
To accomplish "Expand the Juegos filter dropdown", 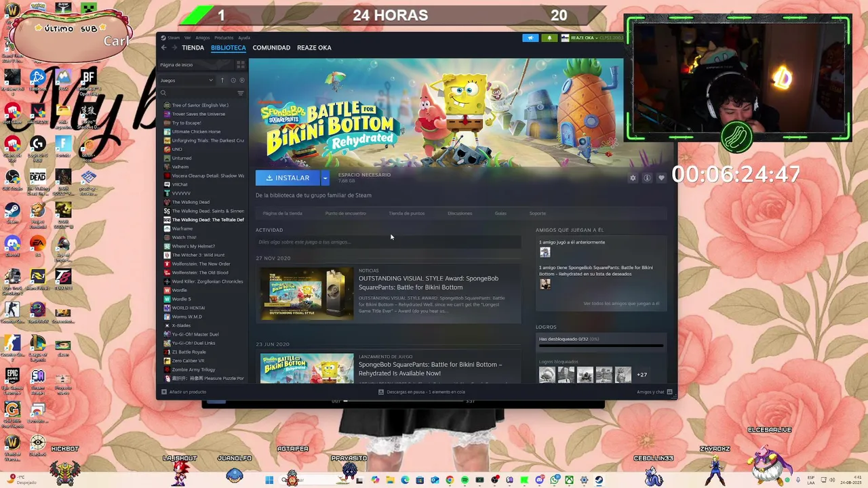I will tap(187, 80).
